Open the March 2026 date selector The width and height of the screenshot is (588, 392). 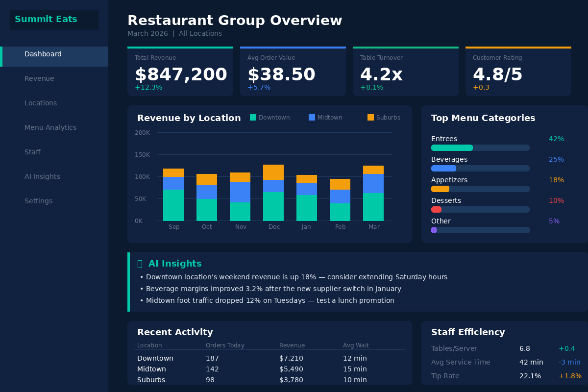147,33
